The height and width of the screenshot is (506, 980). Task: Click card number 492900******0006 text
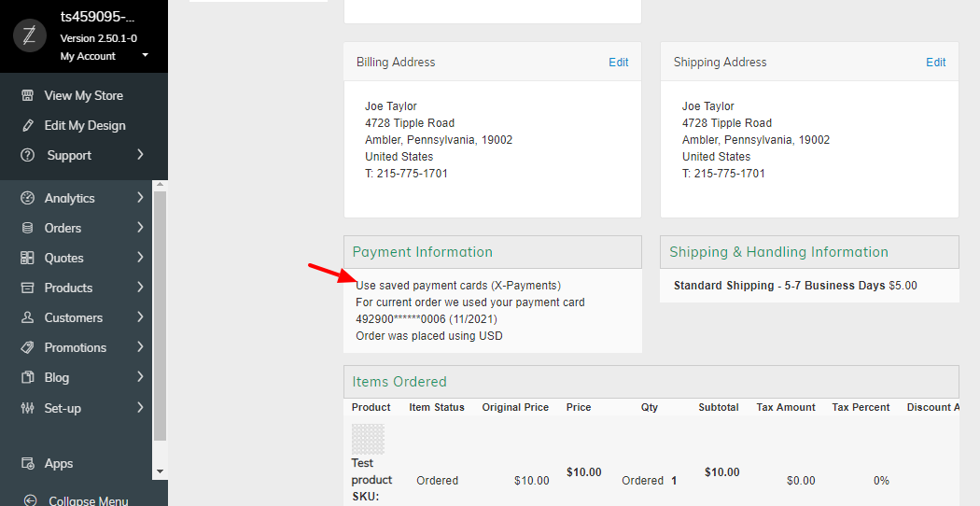(400, 319)
